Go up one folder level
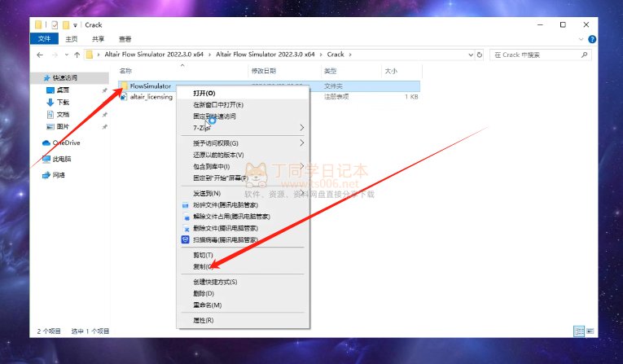 [x=77, y=55]
